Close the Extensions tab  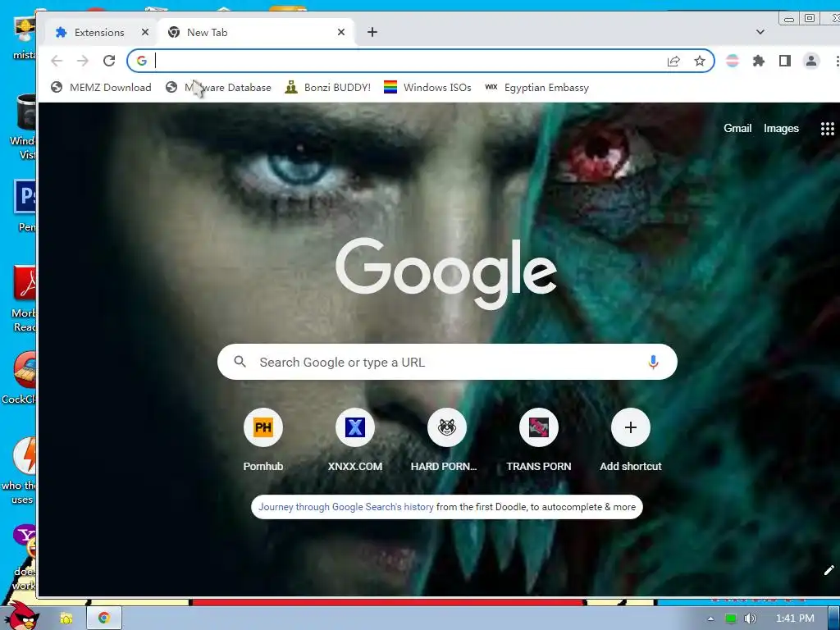click(145, 32)
